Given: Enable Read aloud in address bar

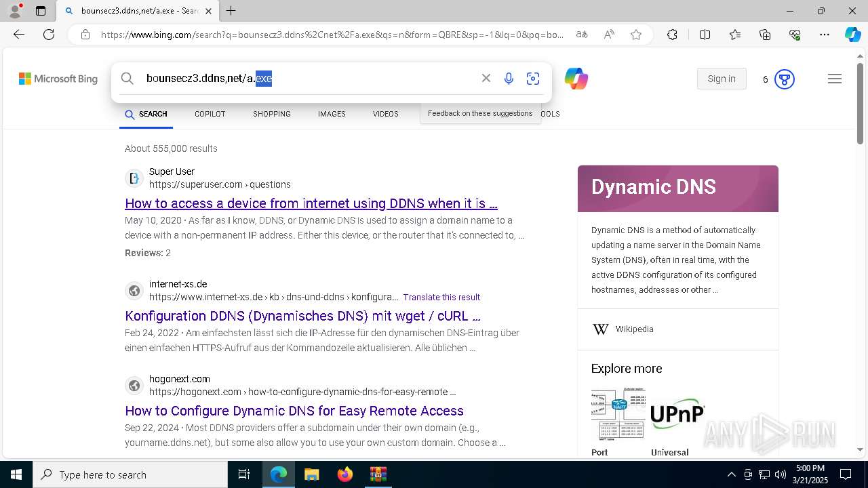Looking at the screenshot, I should [x=609, y=35].
